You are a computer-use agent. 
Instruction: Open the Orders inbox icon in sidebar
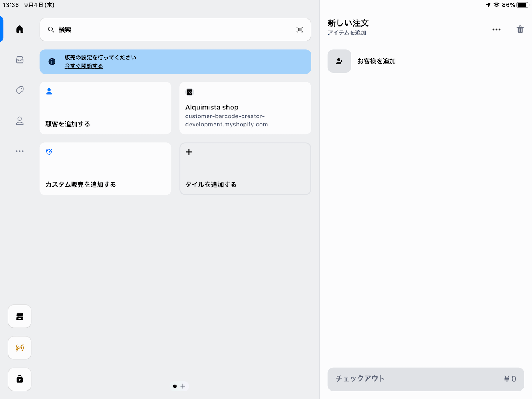tap(20, 60)
